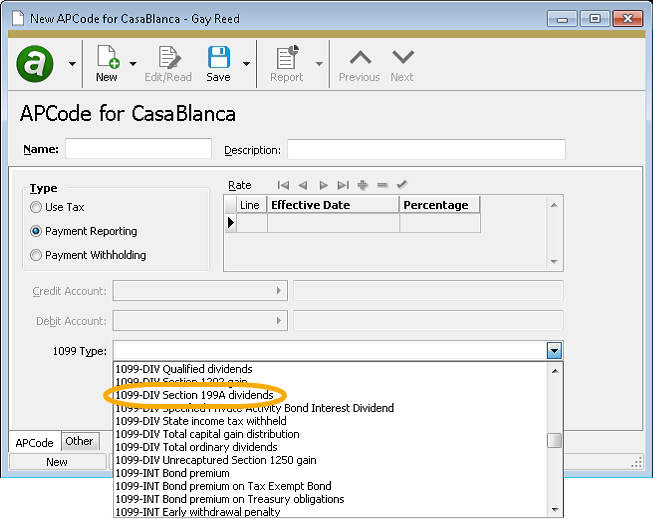
Task: Open the Save options dropdown arrow
Action: pyautogui.click(x=245, y=64)
